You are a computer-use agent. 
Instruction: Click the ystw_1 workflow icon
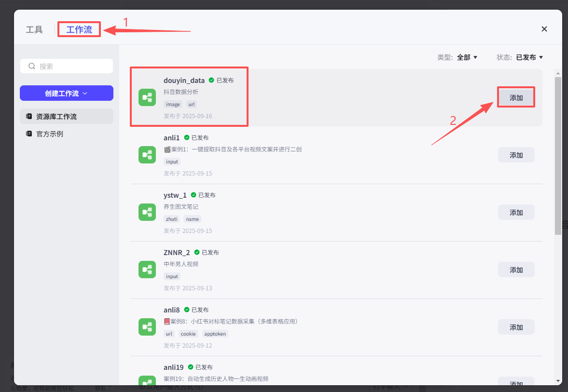coord(147,212)
